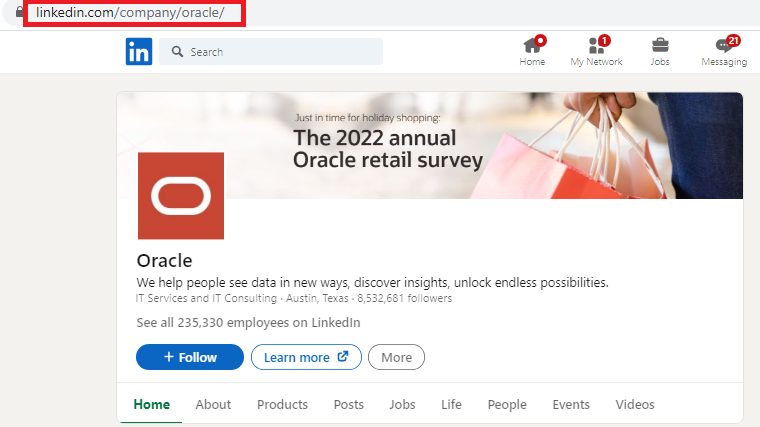Open My Network icon
Image resolution: width=760 pixels, height=427 pixels.
[x=596, y=51]
